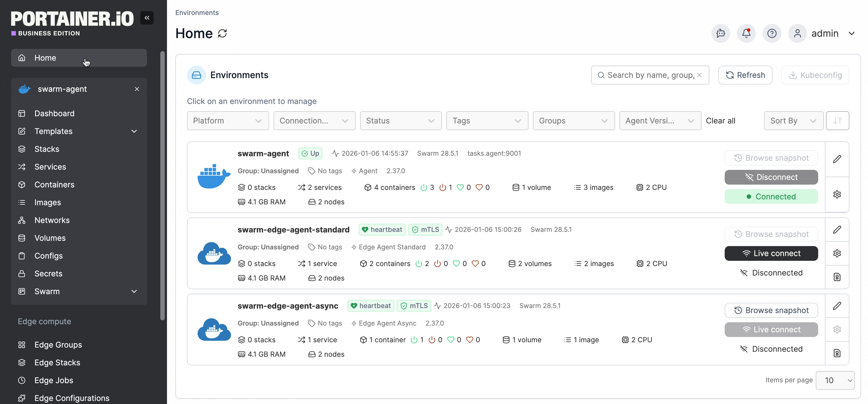Open the Items per page selector
Image resolution: width=868 pixels, height=404 pixels.
pos(835,380)
